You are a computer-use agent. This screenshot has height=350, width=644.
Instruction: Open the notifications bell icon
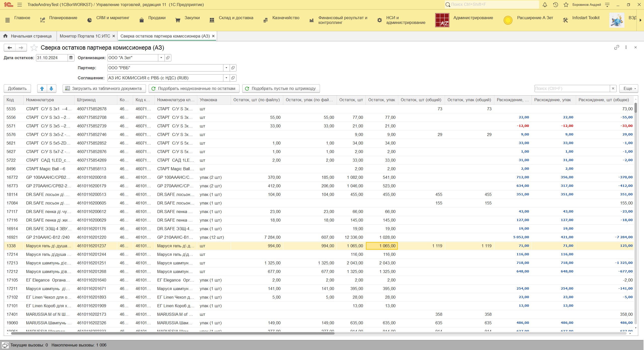[545, 5]
